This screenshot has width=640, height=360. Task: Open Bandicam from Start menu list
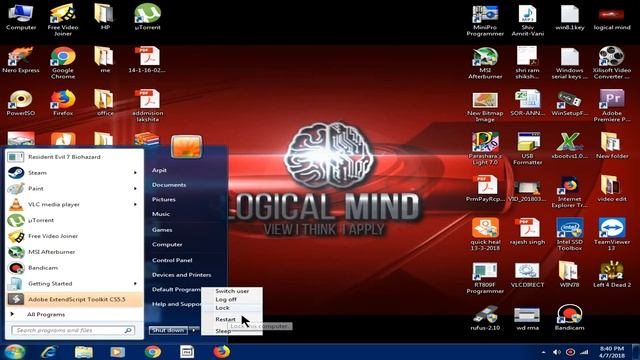[74, 268]
